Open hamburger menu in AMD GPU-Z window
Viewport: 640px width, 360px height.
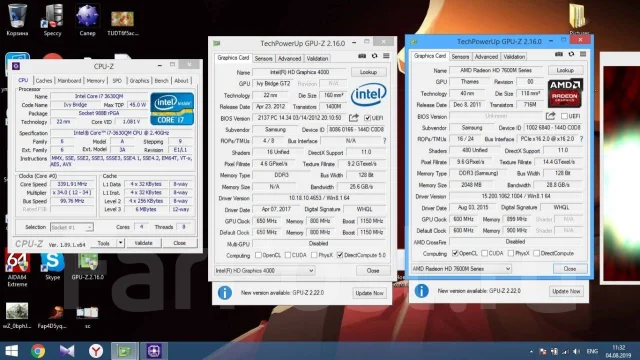(583, 54)
